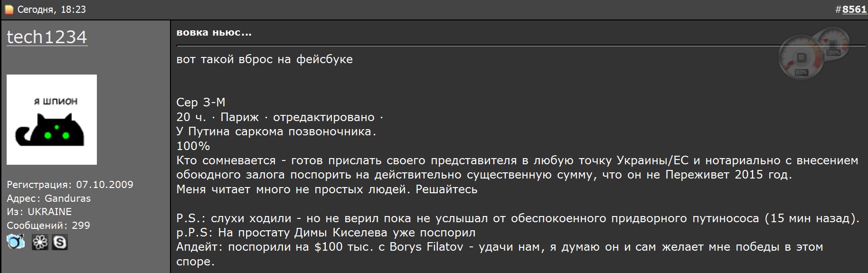Click the Сер З-М author name text
The width and height of the screenshot is (868, 273).
[x=200, y=103]
